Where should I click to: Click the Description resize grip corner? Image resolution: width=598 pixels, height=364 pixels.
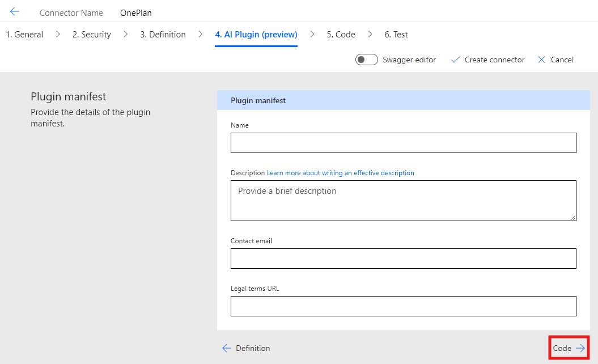tap(573, 218)
